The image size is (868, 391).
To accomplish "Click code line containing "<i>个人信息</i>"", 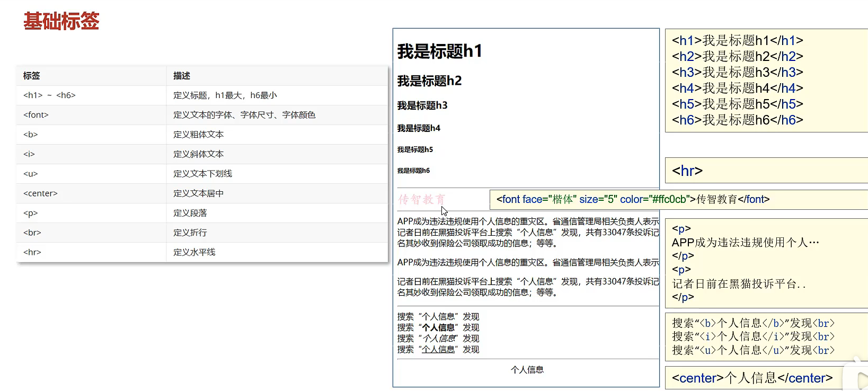I will click(753, 336).
